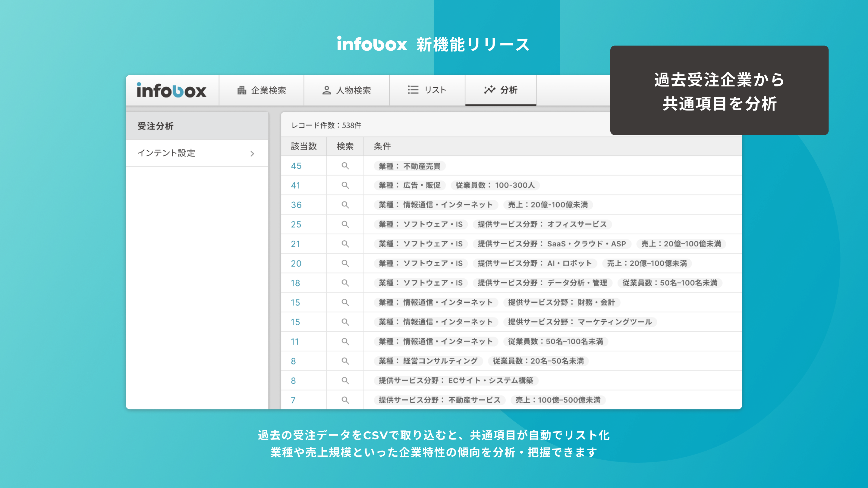Open the 人物検索 tab
The width and height of the screenshot is (868, 488).
[346, 90]
